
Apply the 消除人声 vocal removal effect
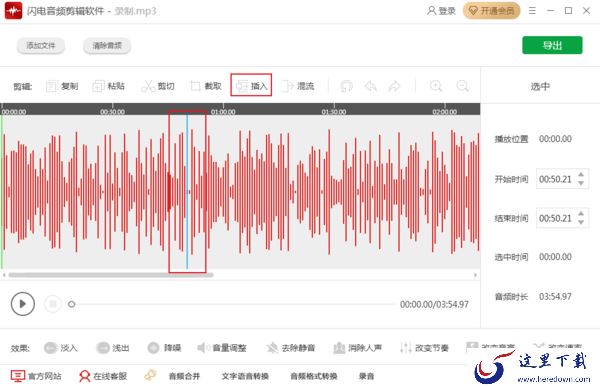coord(357,348)
